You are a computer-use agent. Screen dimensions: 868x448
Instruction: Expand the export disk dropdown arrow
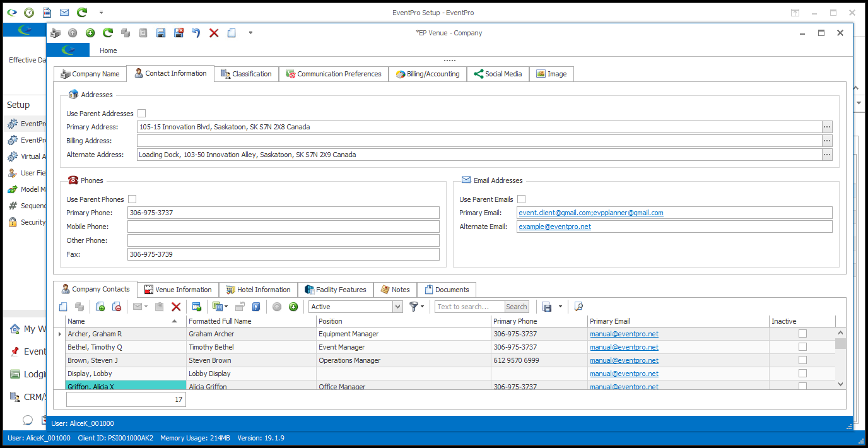click(560, 307)
